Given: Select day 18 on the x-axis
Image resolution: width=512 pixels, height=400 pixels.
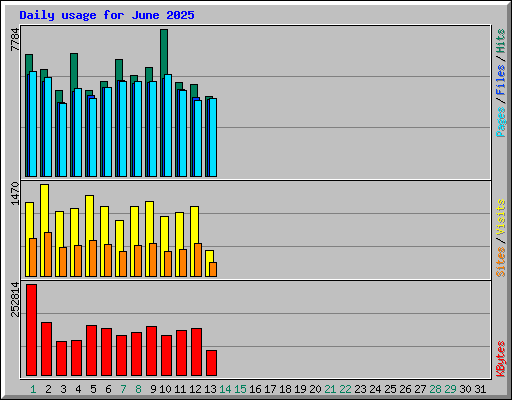Looking at the screenshot, I should [x=285, y=389].
